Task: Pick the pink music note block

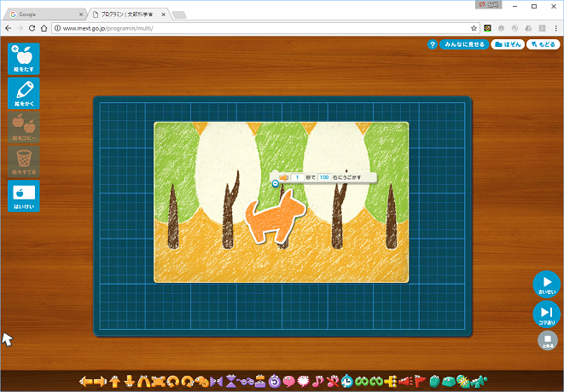Action: 318,381
